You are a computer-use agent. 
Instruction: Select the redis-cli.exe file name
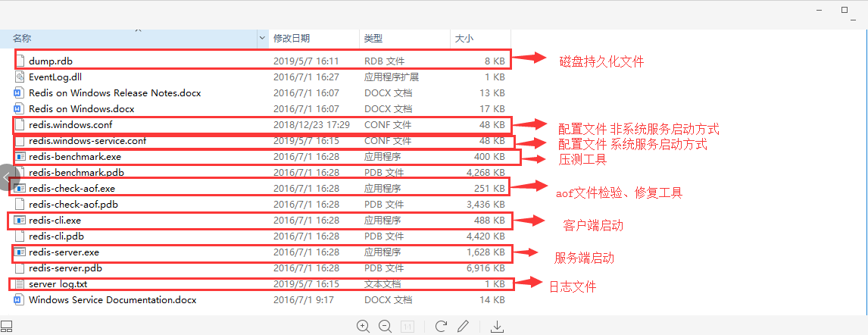[55, 221]
